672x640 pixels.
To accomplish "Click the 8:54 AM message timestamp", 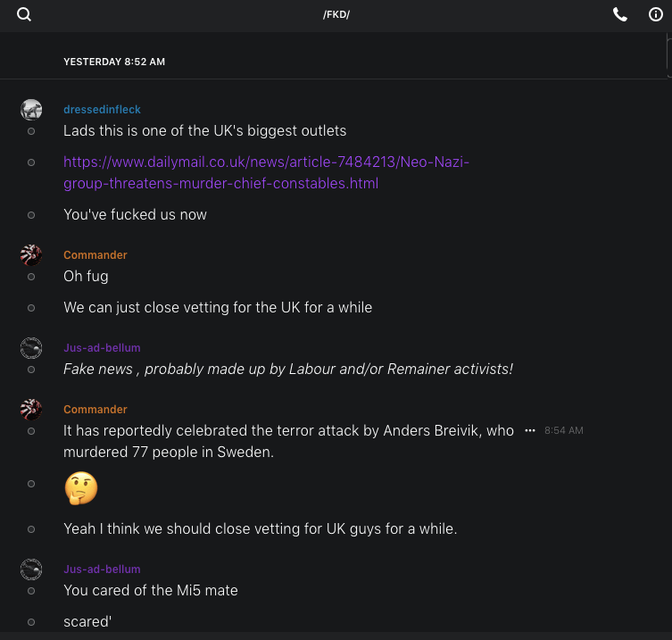I will click(x=563, y=430).
